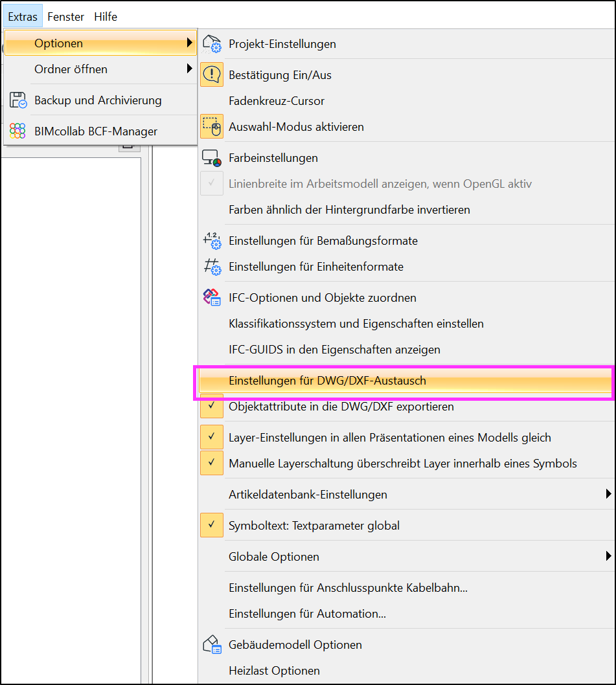
Task: Open Klassifikationssystem und Eigenschaften einstellen
Action: (407, 323)
